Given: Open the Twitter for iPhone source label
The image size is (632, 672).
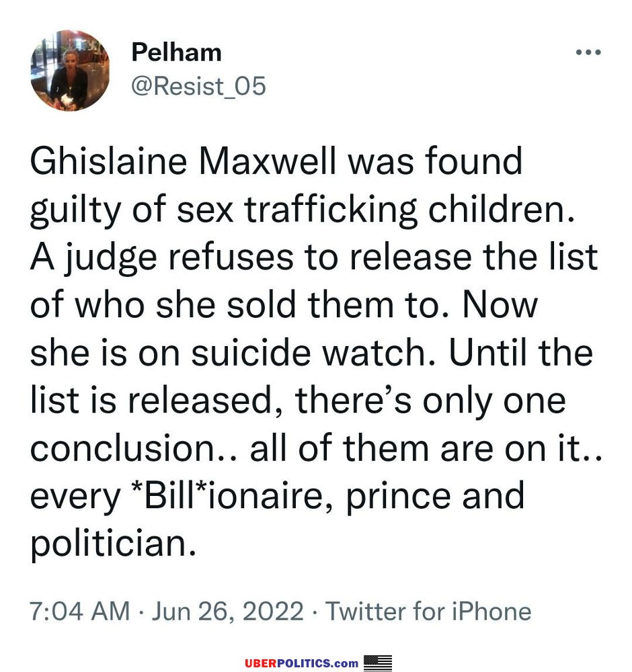Looking at the screenshot, I should pos(428,611).
